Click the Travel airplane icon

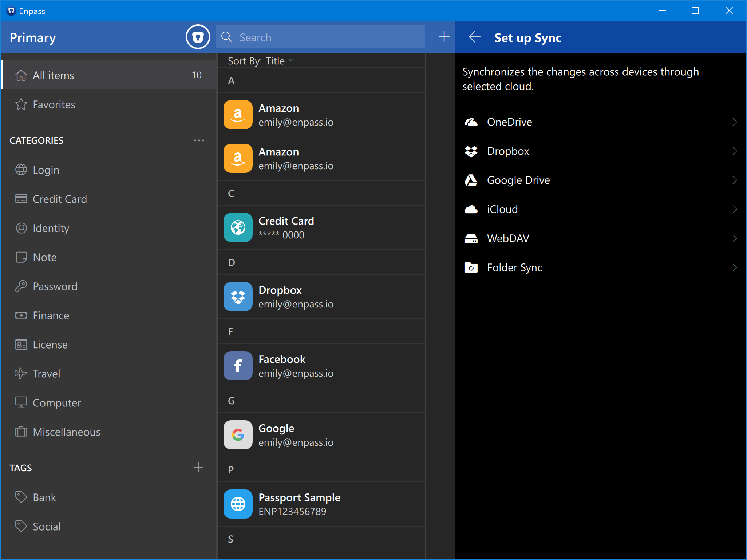coord(21,374)
